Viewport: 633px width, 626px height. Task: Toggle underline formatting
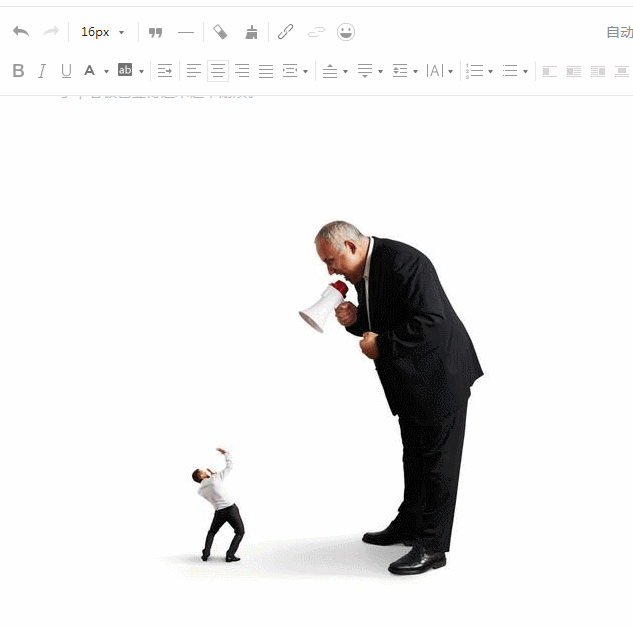[x=66, y=71]
